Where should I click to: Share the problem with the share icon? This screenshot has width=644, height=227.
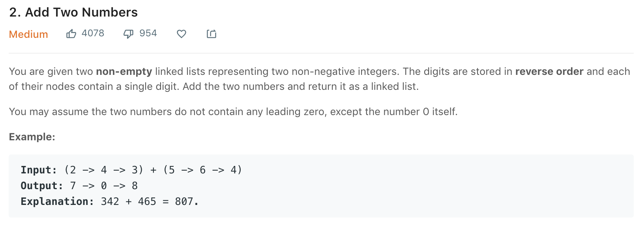coord(211,34)
